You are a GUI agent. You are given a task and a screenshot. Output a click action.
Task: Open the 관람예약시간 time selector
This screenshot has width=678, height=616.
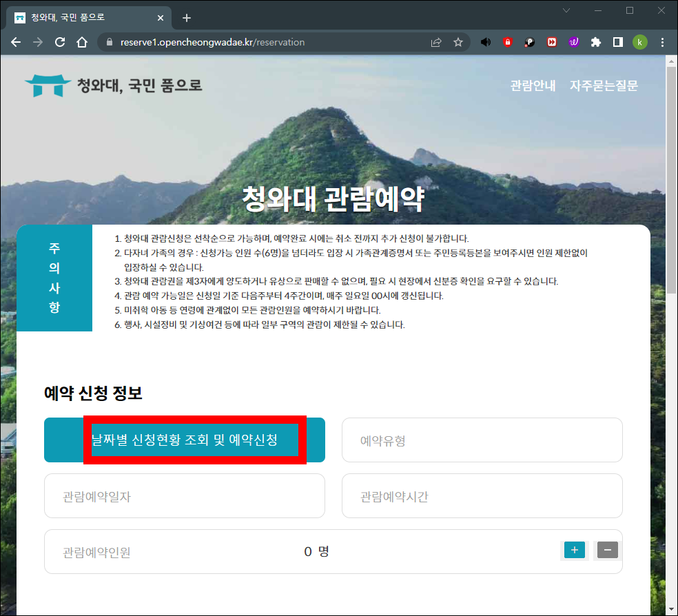click(x=482, y=495)
